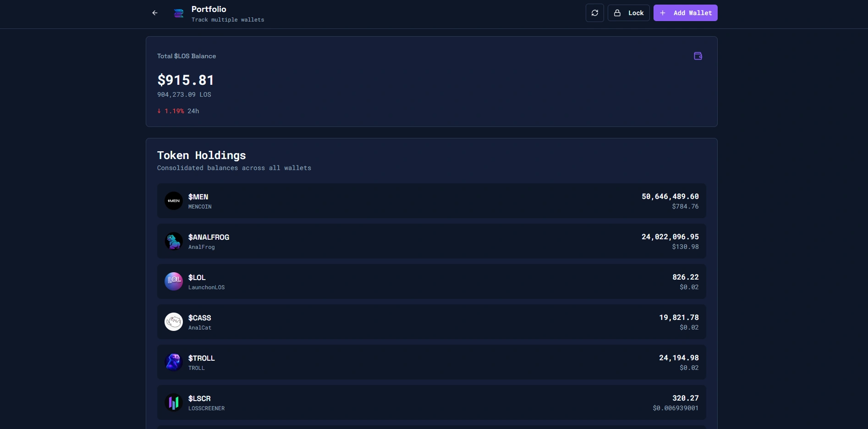868x429 pixels.
Task: Select the AnalFrog balance of 24,022,096.95
Action: coord(670,237)
